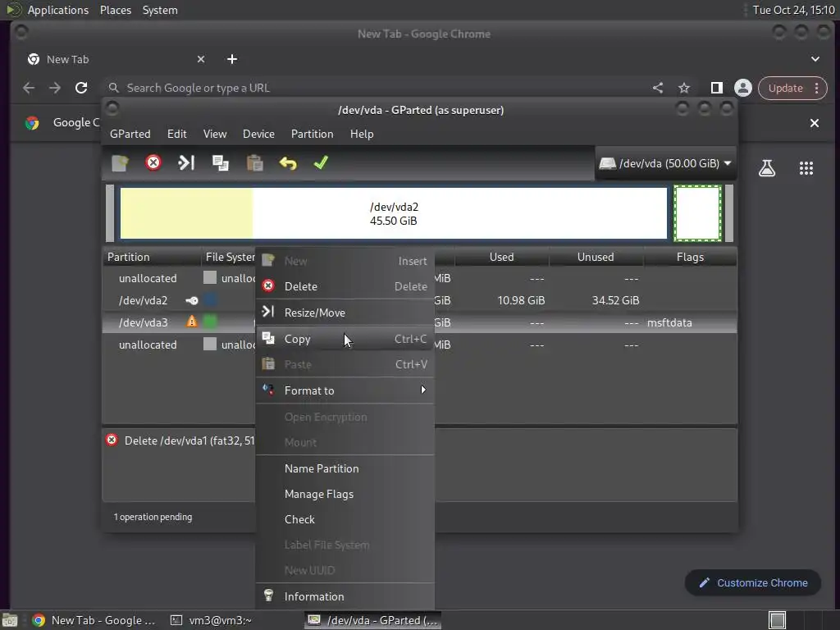
Task: Open the Partition menu
Action: coord(313,134)
